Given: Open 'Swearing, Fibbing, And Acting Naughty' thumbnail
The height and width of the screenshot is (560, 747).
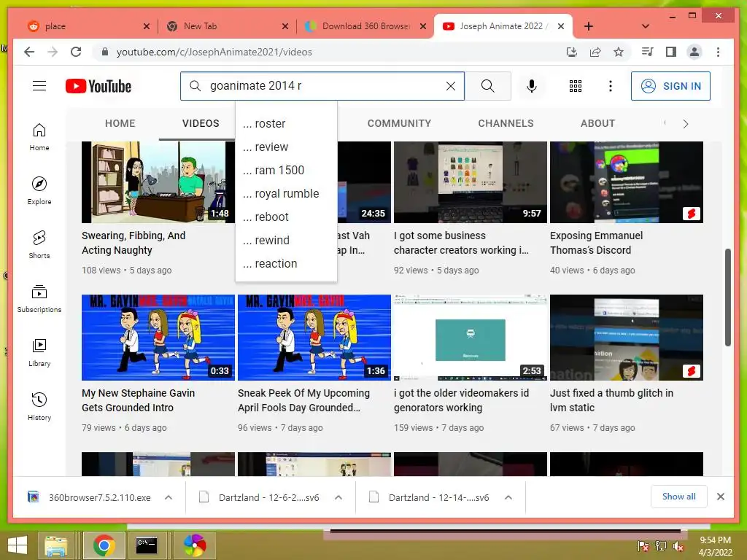Looking at the screenshot, I should click(x=158, y=182).
